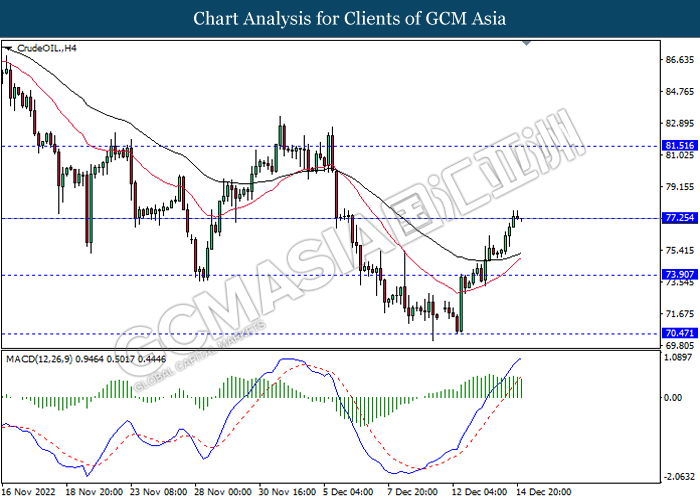Viewport: 700px width, 500px height.
Task: Click the 71.675 price axis value
Action: click(680, 314)
